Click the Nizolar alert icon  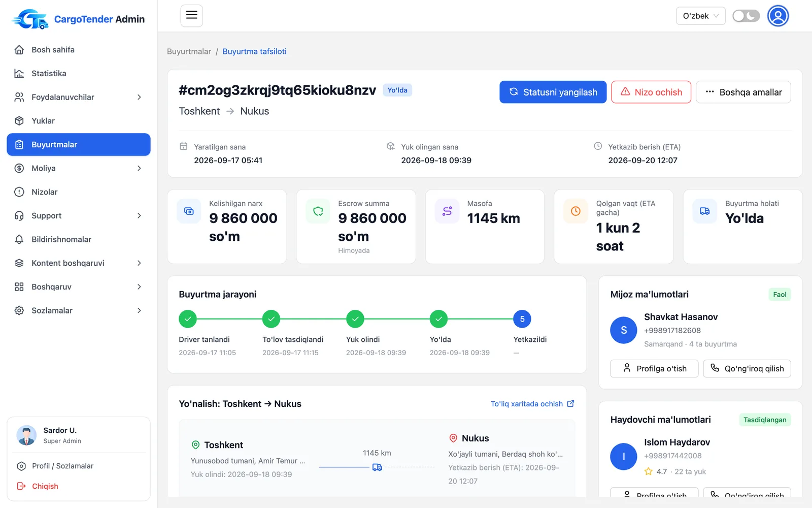19,192
